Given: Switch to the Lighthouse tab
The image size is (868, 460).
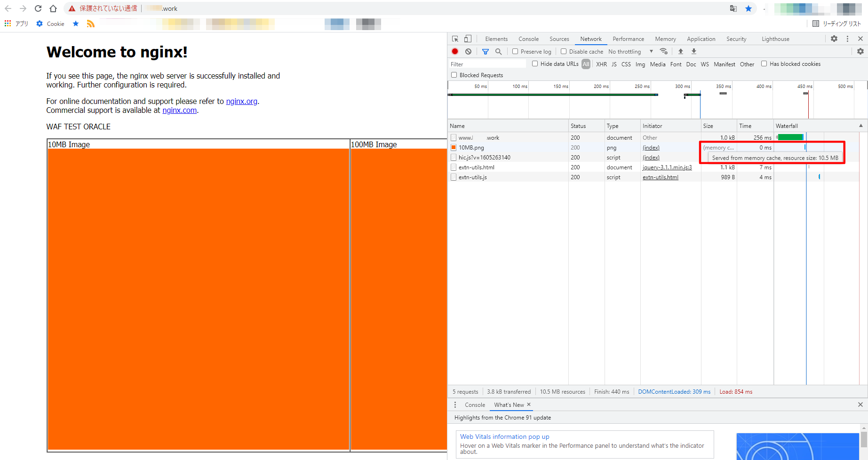Looking at the screenshot, I should tap(776, 39).
